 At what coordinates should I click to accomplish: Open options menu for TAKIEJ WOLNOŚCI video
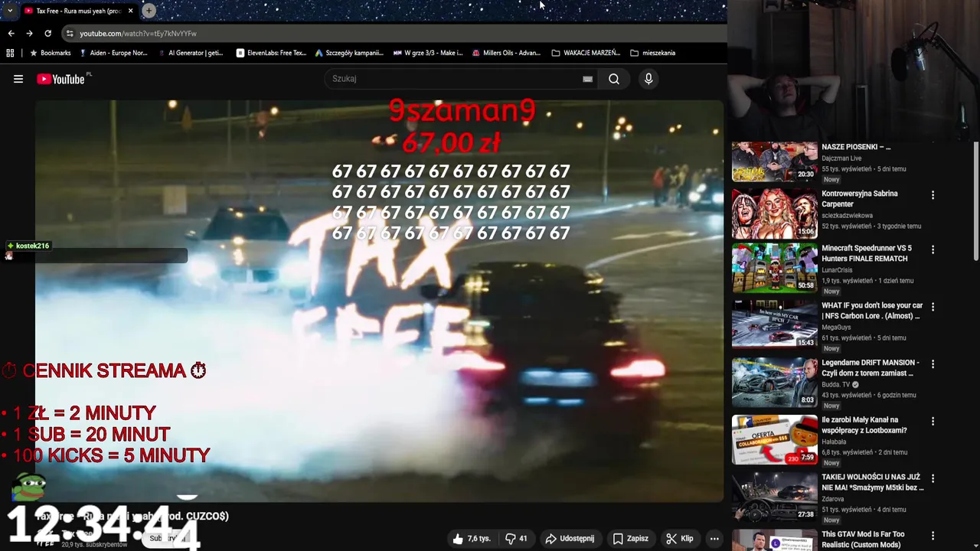(933, 478)
